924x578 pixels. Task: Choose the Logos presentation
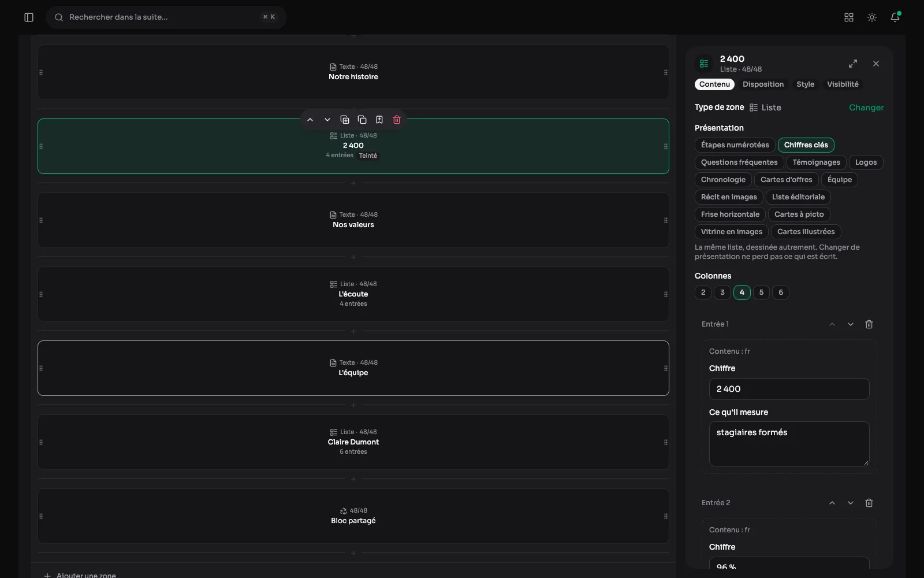point(866,162)
